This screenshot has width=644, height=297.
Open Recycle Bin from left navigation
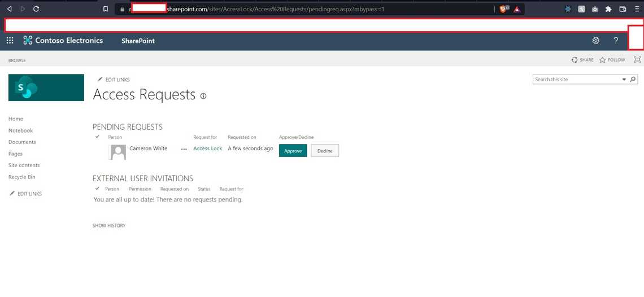pos(22,177)
